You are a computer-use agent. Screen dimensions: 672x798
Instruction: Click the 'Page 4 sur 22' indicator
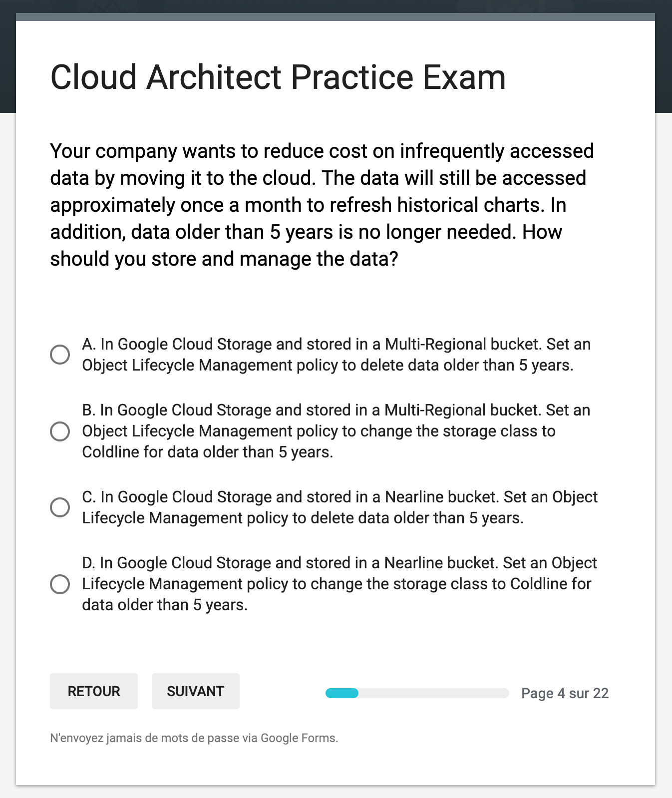(565, 693)
